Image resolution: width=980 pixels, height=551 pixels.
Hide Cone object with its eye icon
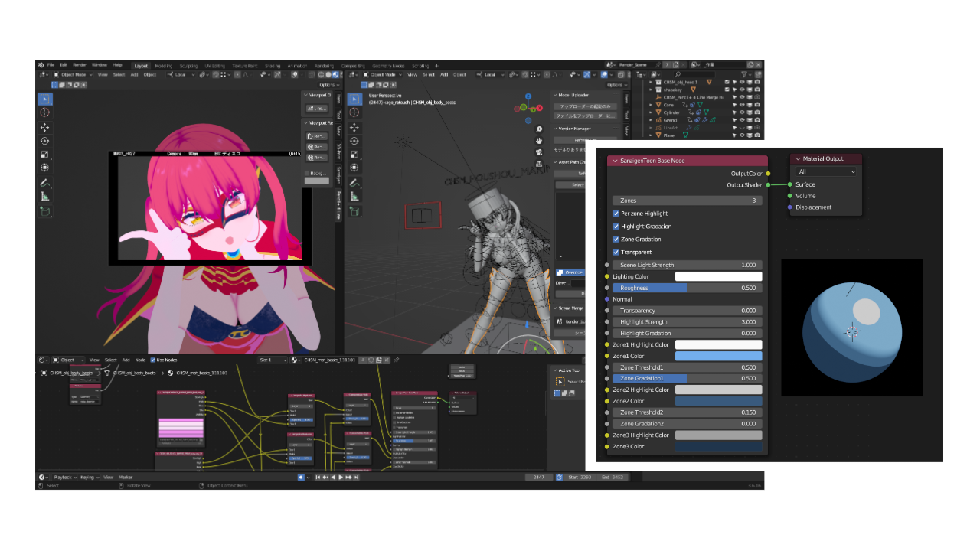(742, 105)
